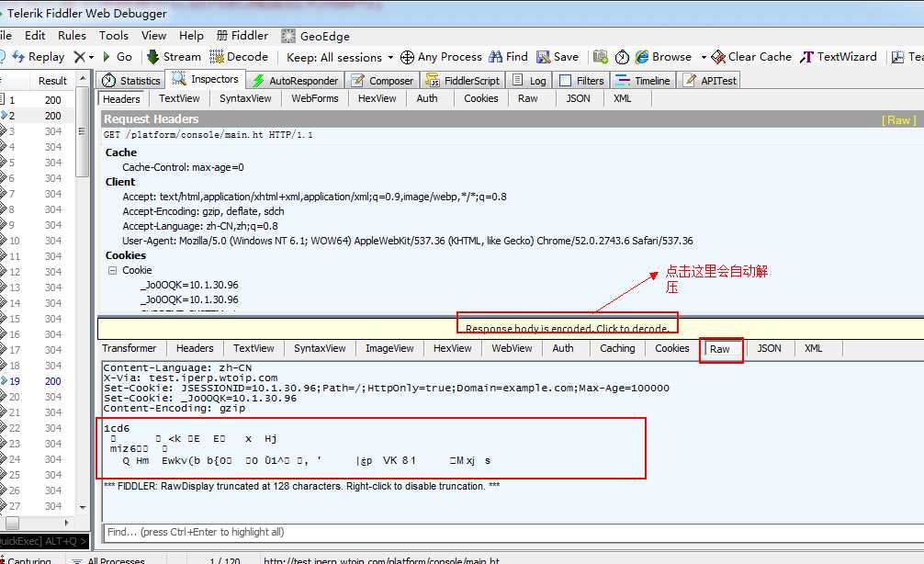This screenshot has height=564, width=924.
Task: Click session list scroll up arrow
Action: click(83, 78)
